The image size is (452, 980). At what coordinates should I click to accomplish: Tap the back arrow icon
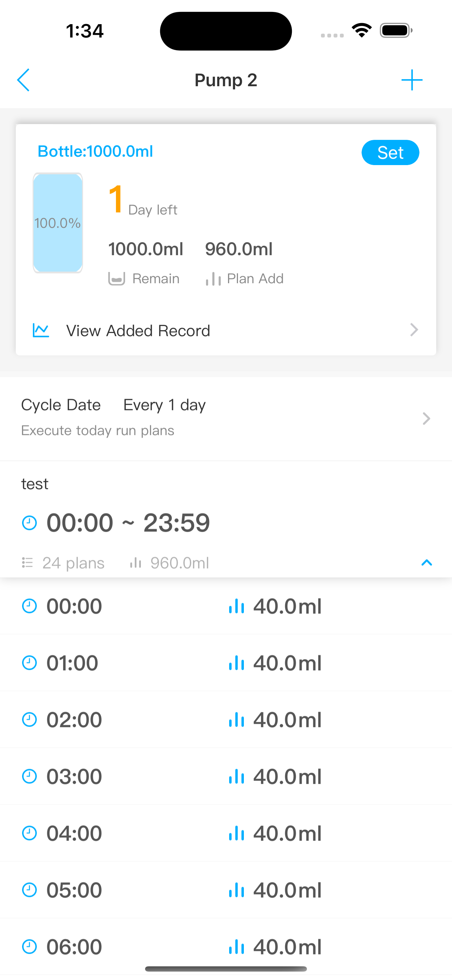[x=23, y=80]
